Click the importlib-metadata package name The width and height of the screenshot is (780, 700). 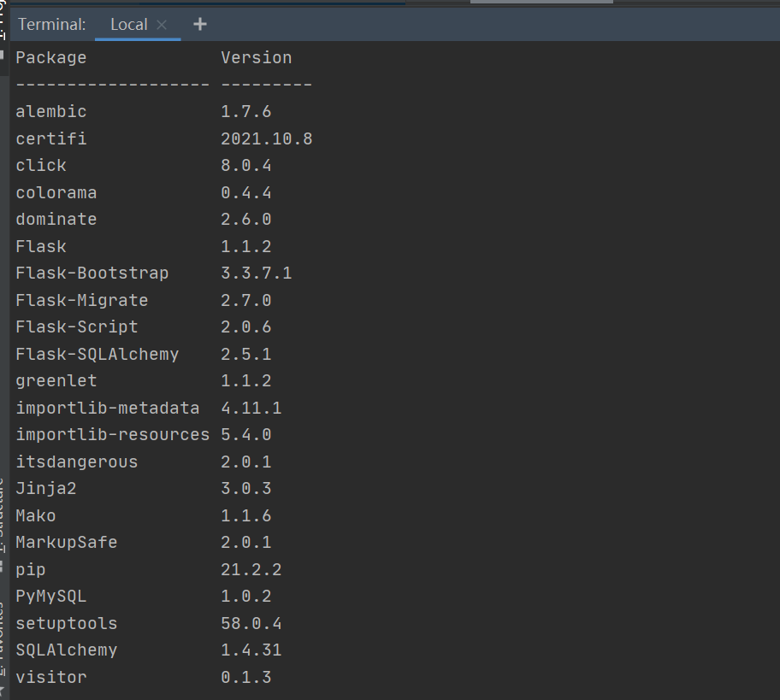(x=108, y=408)
